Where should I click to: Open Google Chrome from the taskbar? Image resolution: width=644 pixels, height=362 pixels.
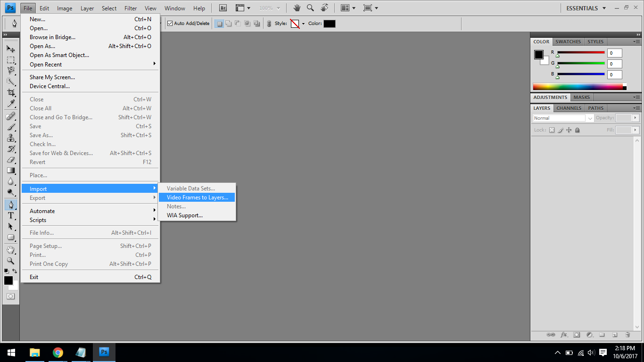58,353
